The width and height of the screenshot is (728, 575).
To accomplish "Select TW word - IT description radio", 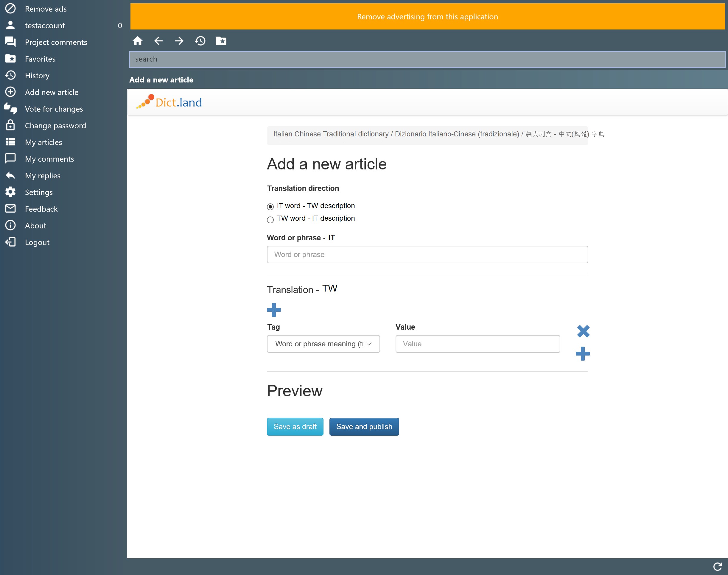I will click(x=270, y=220).
